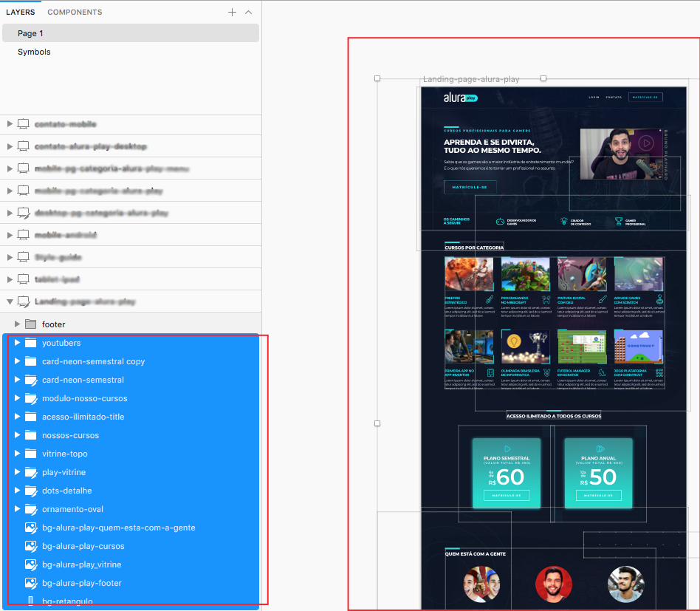Collapse the Landing-page-alura-play artboard
700x611 pixels.
[10, 301]
